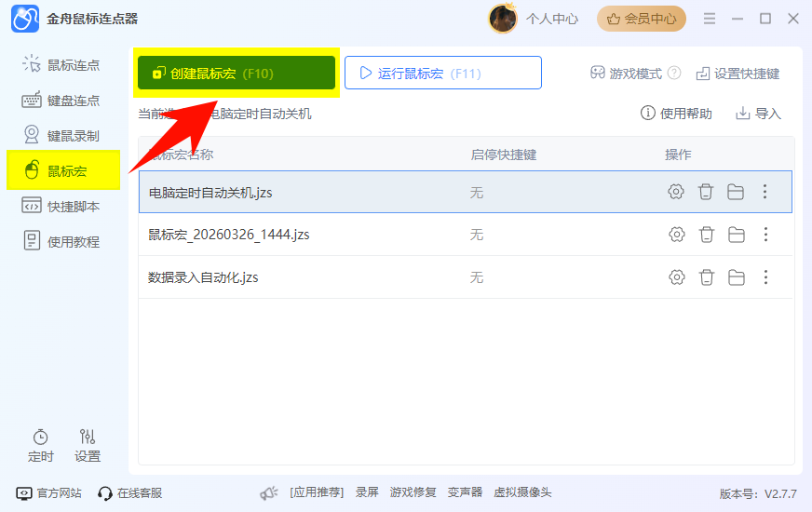Maximize the application window
This screenshot has width=812, height=512.
point(765,19)
